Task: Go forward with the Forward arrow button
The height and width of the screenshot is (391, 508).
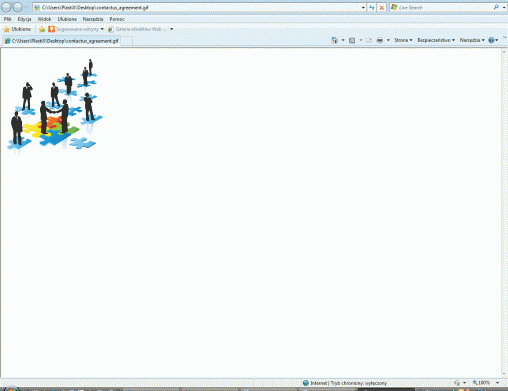Action: tap(18, 7)
